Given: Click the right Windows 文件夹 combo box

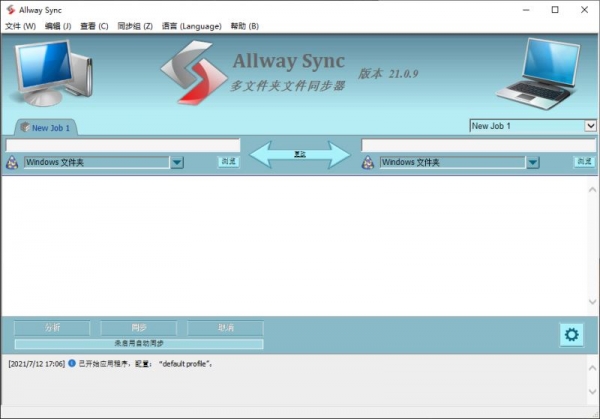Looking at the screenshot, I should tap(460, 163).
